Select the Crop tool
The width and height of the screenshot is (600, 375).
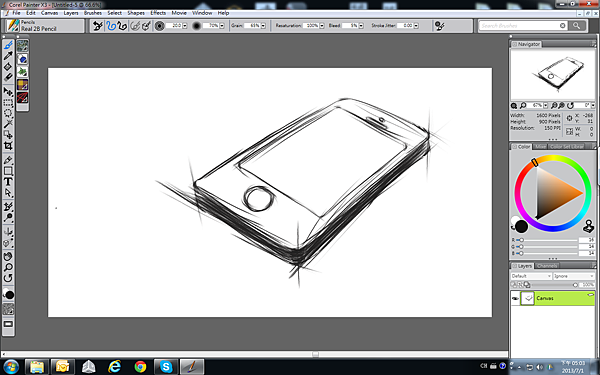(x=8, y=145)
